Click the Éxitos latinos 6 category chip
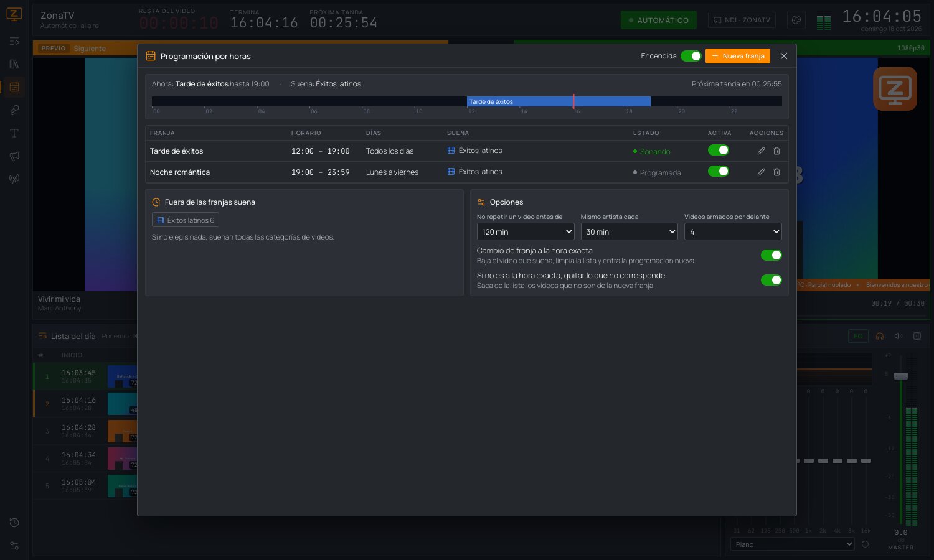Image resolution: width=934 pixels, height=560 pixels. pos(186,220)
